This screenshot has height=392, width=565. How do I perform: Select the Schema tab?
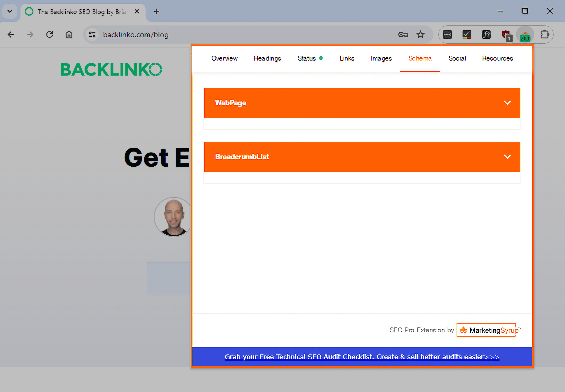pos(420,58)
